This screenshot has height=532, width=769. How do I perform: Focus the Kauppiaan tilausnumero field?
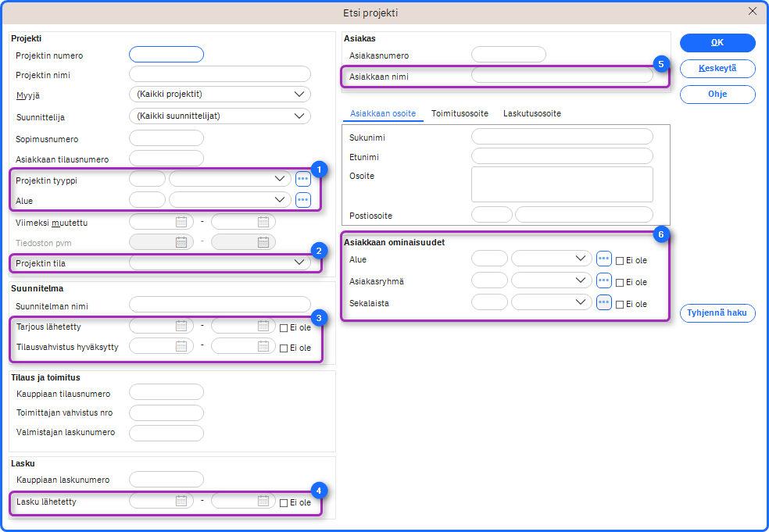pyautogui.click(x=166, y=392)
